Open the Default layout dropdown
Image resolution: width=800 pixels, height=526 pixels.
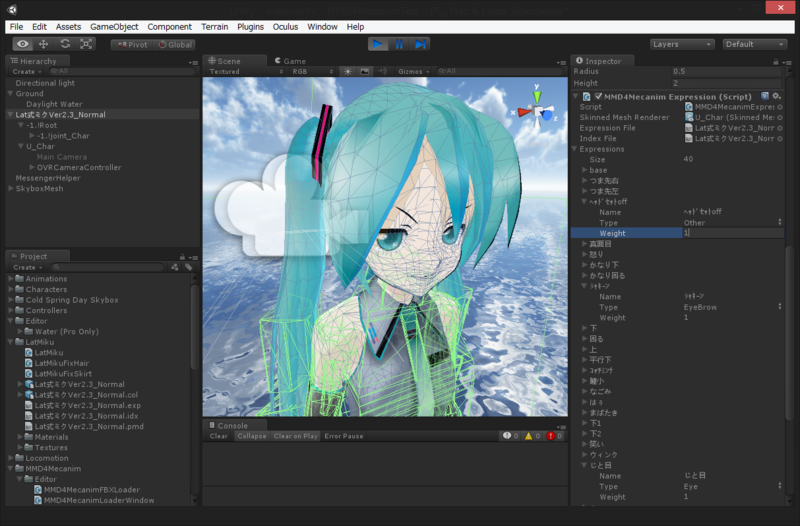(755, 44)
